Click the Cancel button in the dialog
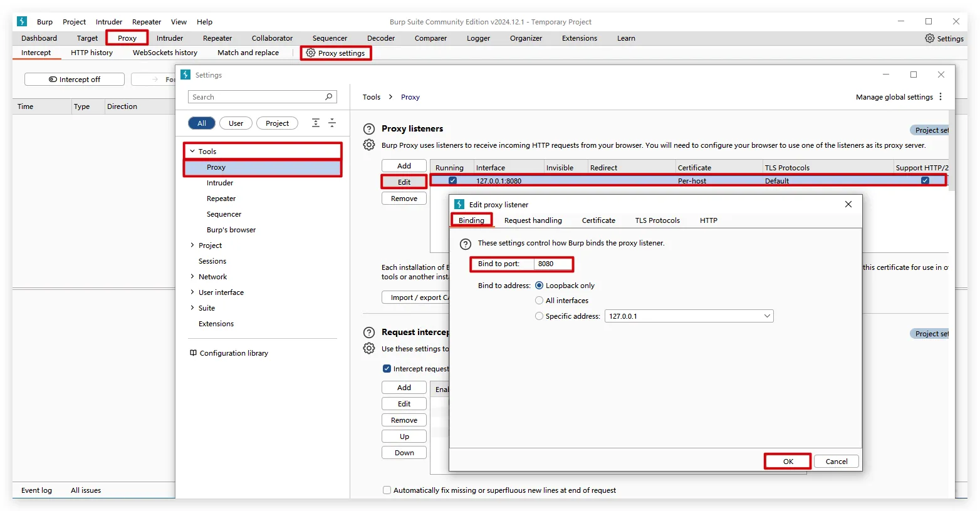Image resolution: width=980 pixels, height=511 pixels. [836, 462]
